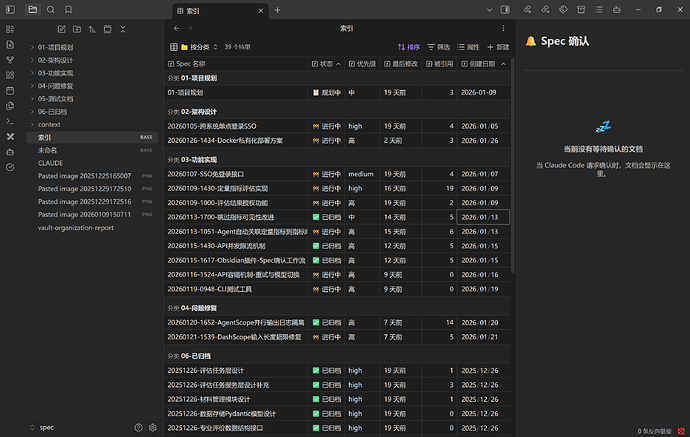Click the graph view ribbon icon

coord(10,60)
